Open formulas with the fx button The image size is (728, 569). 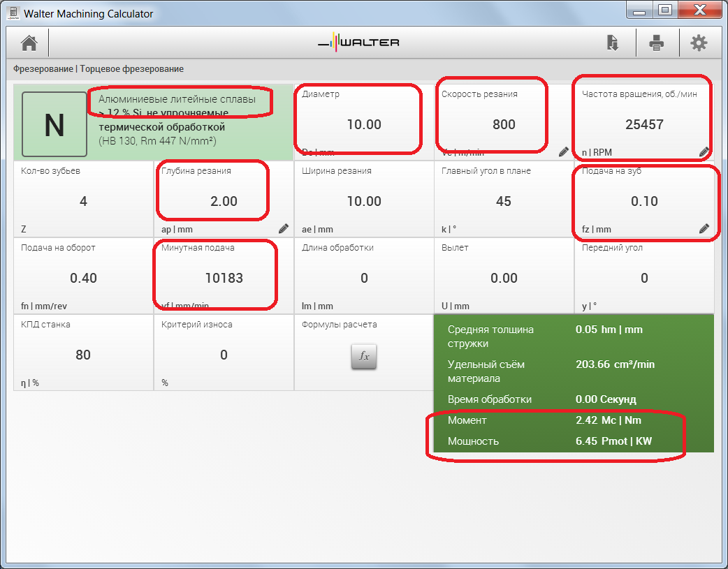[364, 357]
